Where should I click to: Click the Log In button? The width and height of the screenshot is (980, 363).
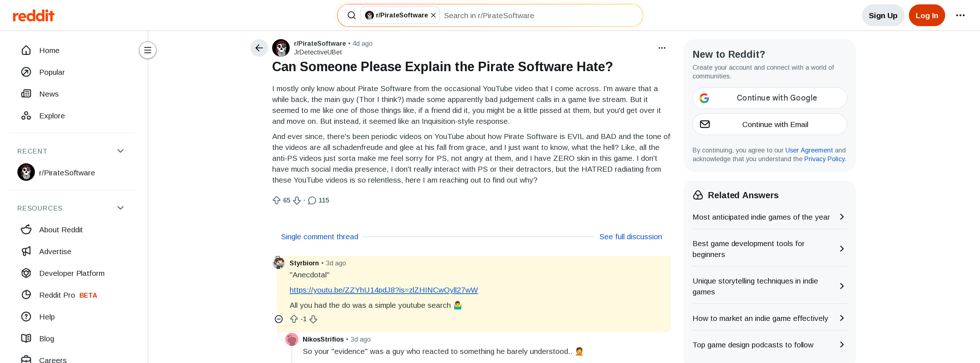click(x=926, y=16)
